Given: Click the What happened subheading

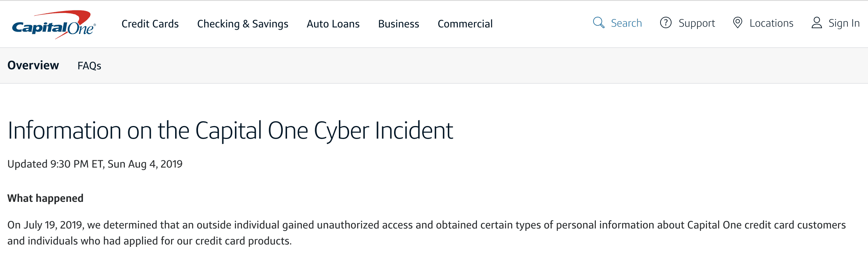Looking at the screenshot, I should [x=45, y=198].
